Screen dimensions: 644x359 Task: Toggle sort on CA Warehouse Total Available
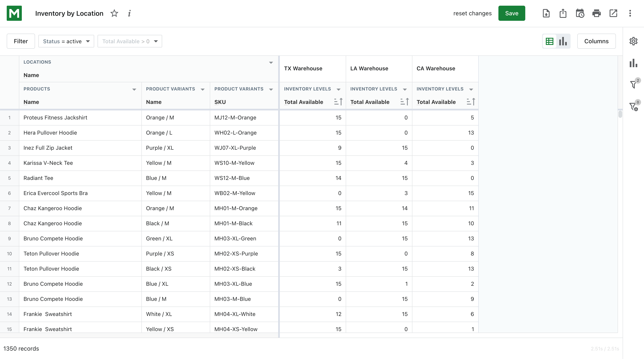coord(470,102)
